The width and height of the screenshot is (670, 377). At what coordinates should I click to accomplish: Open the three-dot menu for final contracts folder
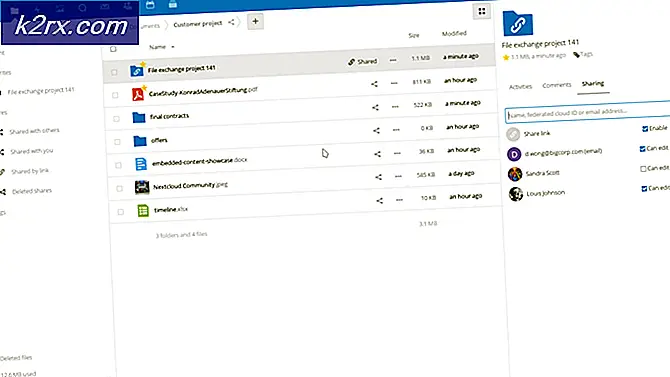(395, 106)
